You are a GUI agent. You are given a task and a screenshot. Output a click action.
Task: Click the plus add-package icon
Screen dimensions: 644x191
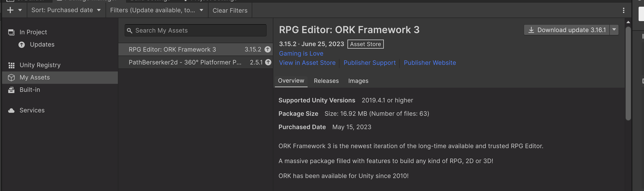tap(10, 10)
